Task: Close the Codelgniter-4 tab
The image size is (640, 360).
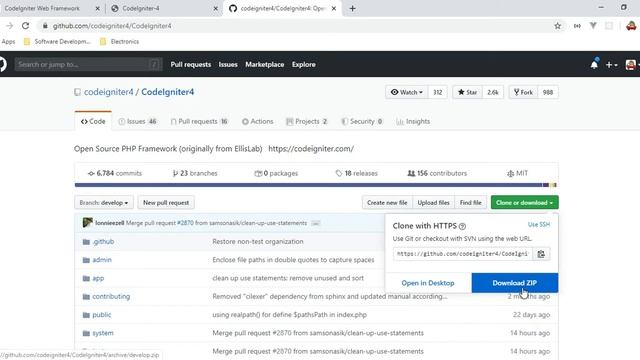Action: point(216,8)
